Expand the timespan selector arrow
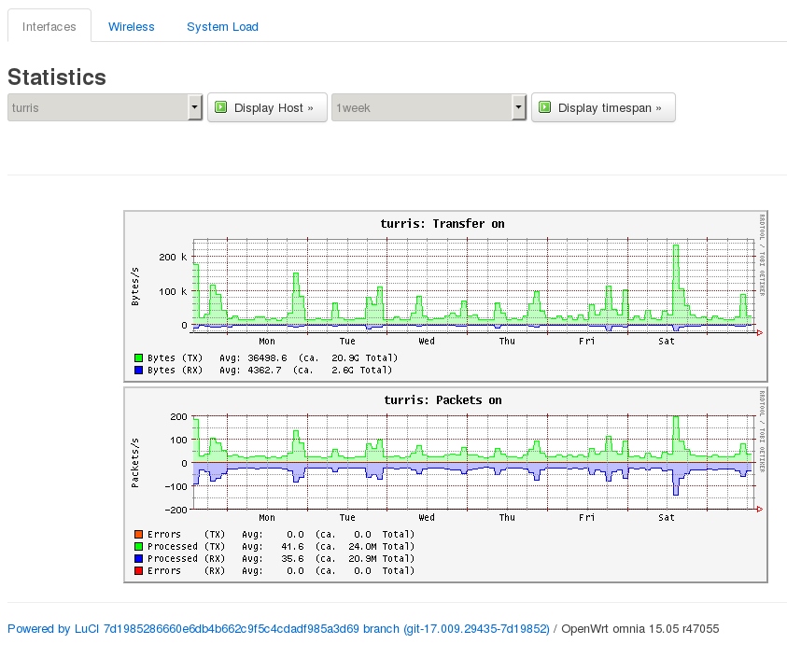Viewport: 787px width, 672px height. [x=518, y=107]
